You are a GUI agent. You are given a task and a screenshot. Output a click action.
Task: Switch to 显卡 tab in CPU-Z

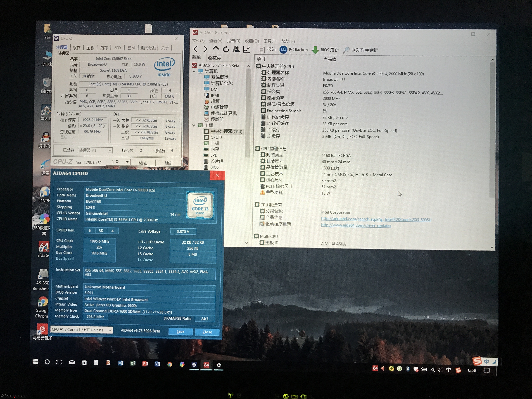[x=131, y=48]
